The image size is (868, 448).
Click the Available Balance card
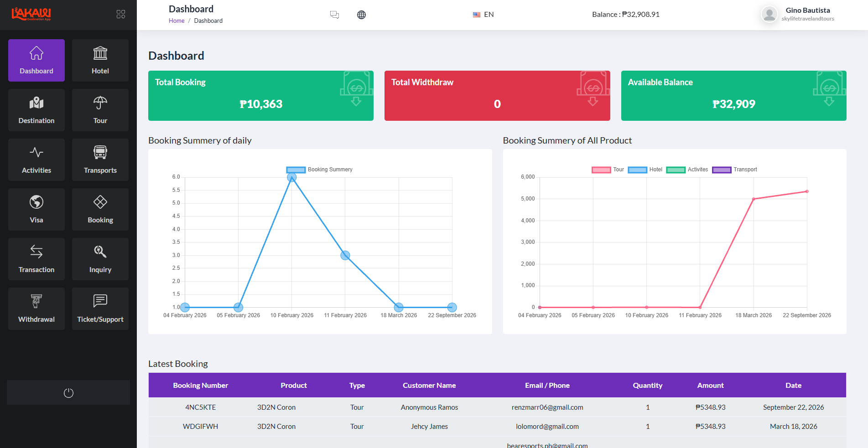[x=734, y=96]
